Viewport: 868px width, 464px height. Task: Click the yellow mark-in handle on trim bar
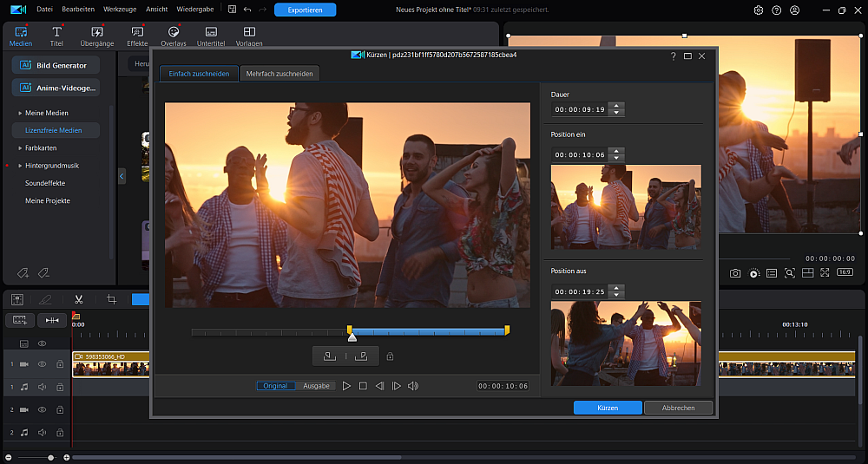(x=349, y=330)
